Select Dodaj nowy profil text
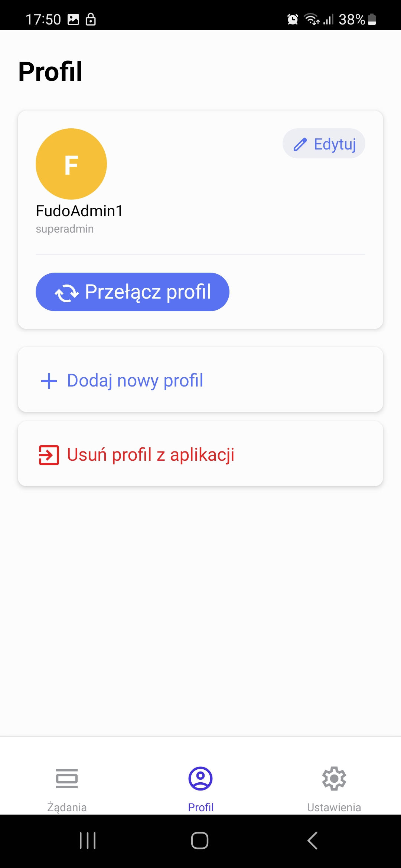The width and height of the screenshot is (401, 868). pyautogui.click(x=135, y=381)
